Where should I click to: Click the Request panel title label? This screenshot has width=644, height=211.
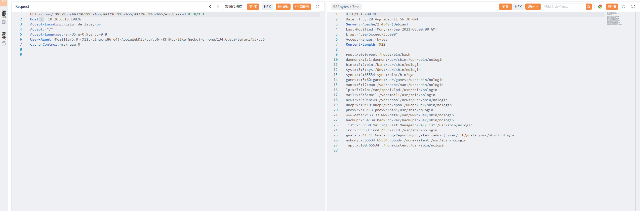(x=22, y=7)
